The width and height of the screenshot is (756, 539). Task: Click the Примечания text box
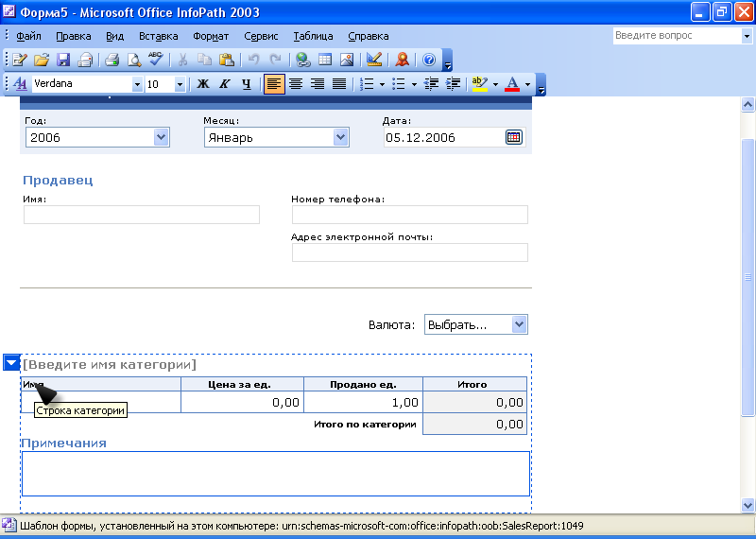click(x=275, y=473)
